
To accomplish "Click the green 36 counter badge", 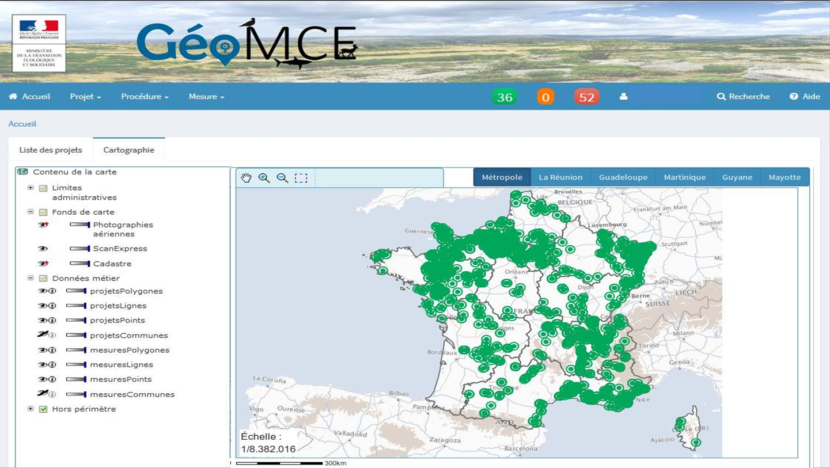I will (x=504, y=97).
